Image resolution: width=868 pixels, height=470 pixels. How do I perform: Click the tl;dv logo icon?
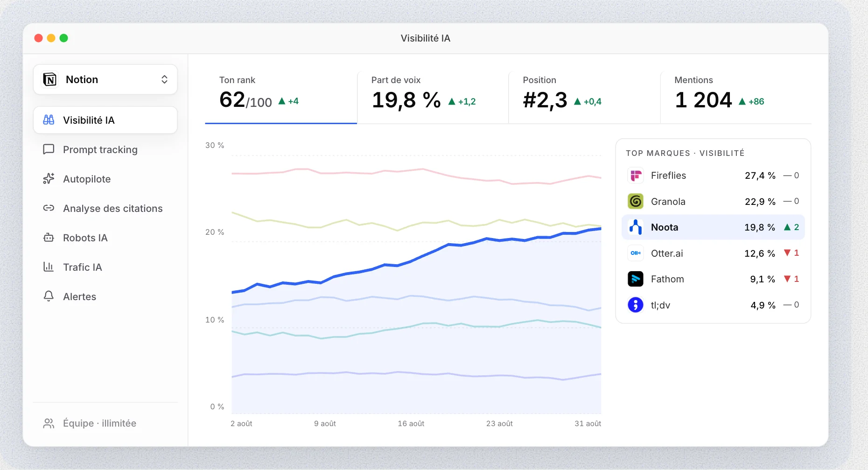pyautogui.click(x=636, y=305)
